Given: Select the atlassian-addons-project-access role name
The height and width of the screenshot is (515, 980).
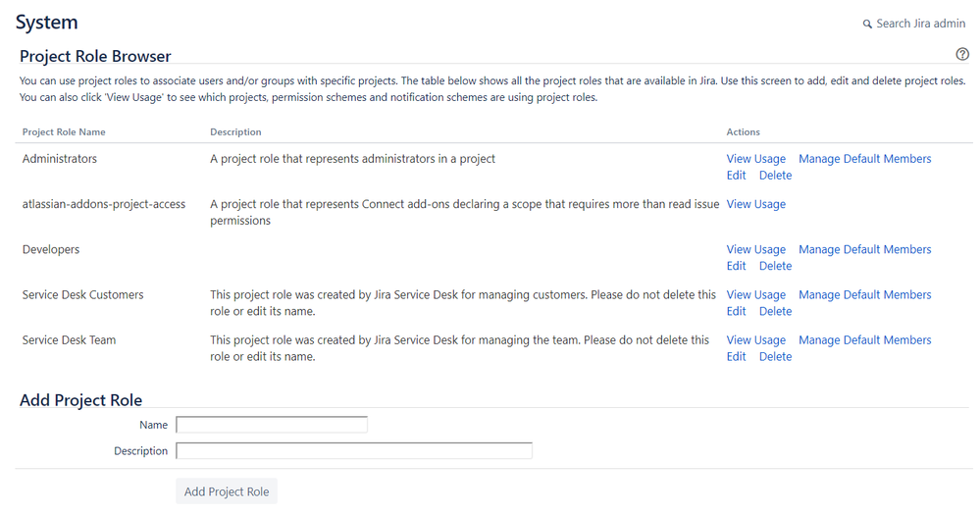Looking at the screenshot, I should coord(104,204).
